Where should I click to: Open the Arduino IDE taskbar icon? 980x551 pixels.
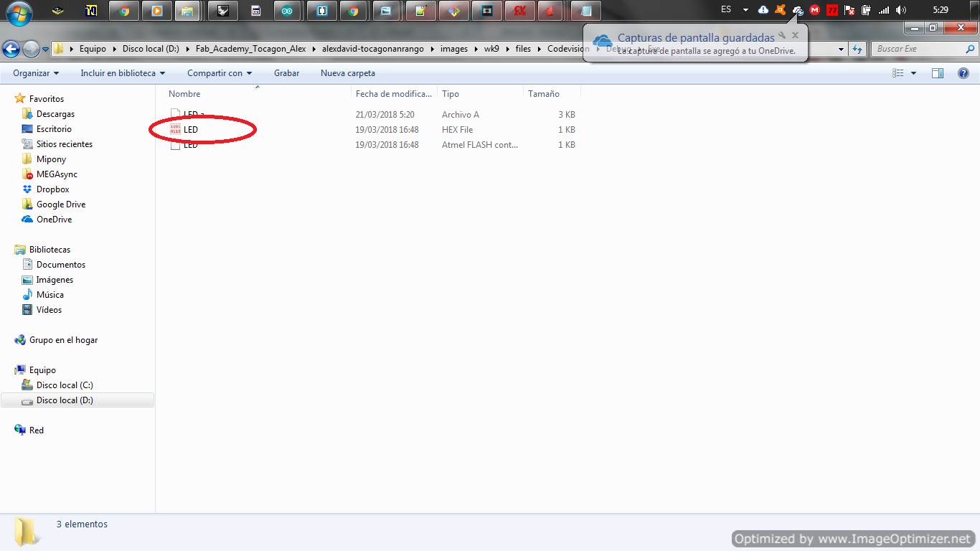[x=287, y=11]
